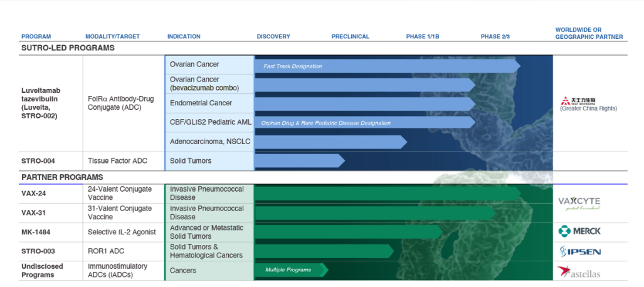Select the MODALITY/TARGET column header
This screenshot has height=287, width=644.
click(112, 36)
